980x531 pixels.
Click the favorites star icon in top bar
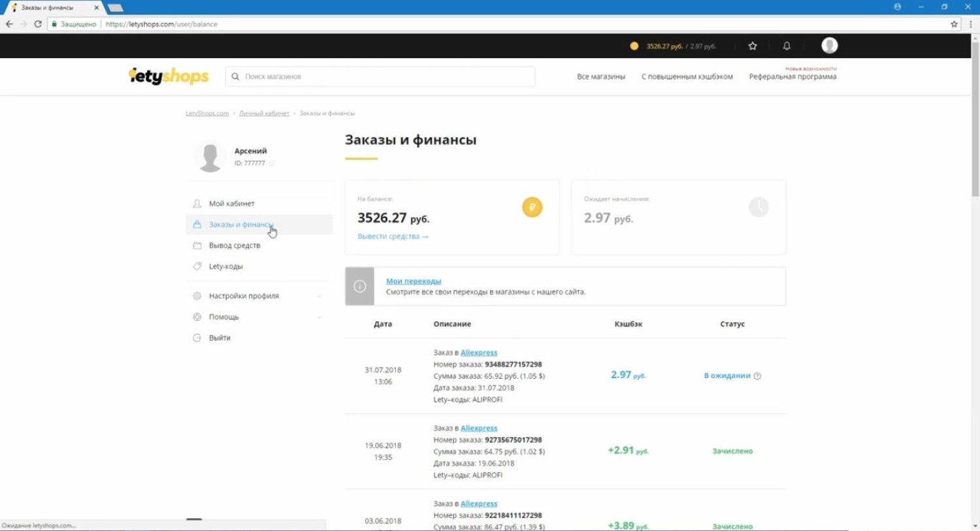point(753,46)
